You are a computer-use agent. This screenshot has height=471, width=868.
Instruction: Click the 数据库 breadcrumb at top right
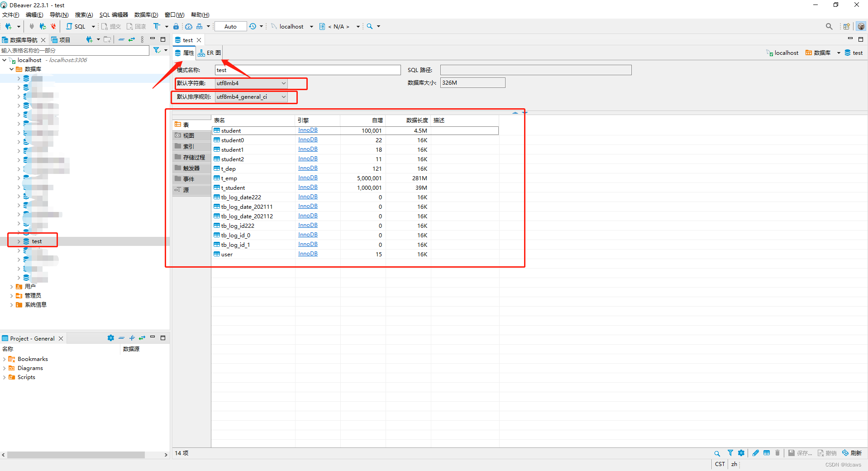818,53
